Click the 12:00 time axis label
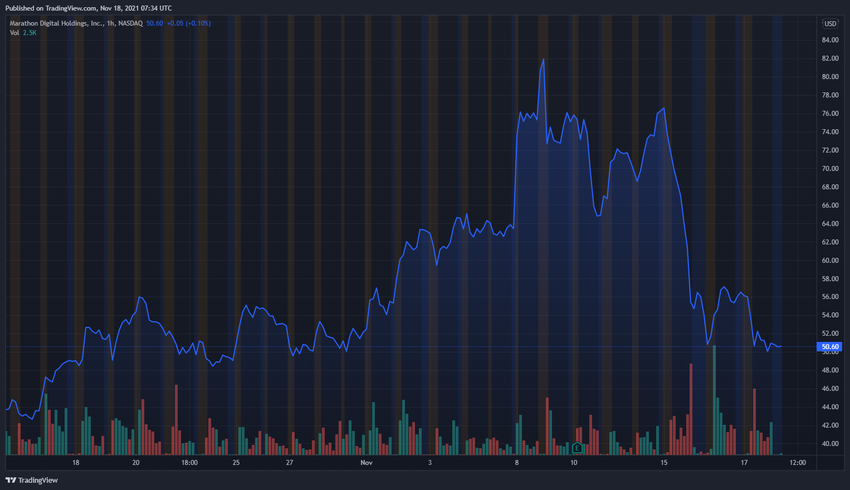Viewport: 850px width, 490px height. pyautogui.click(x=797, y=463)
